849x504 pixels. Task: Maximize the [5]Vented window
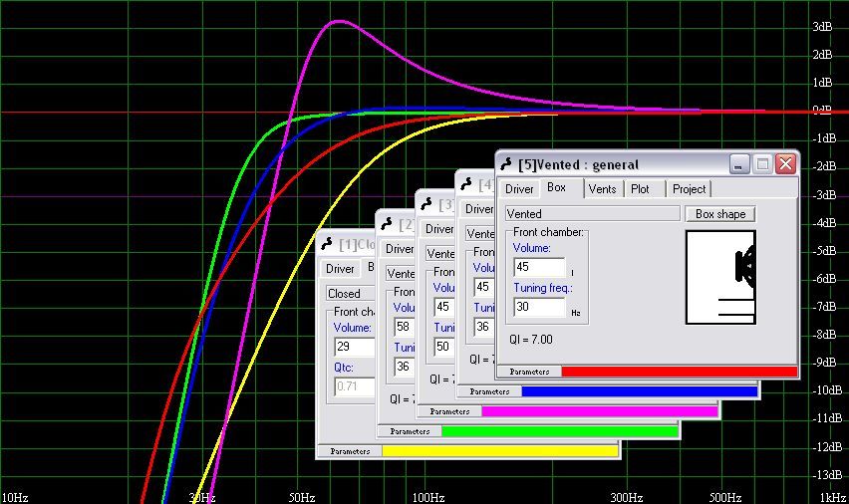(762, 163)
